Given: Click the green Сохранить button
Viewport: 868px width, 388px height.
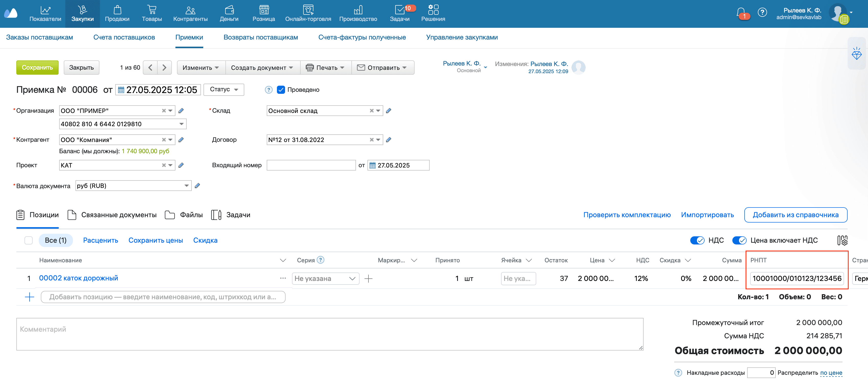Looking at the screenshot, I should (x=37, y=68).
